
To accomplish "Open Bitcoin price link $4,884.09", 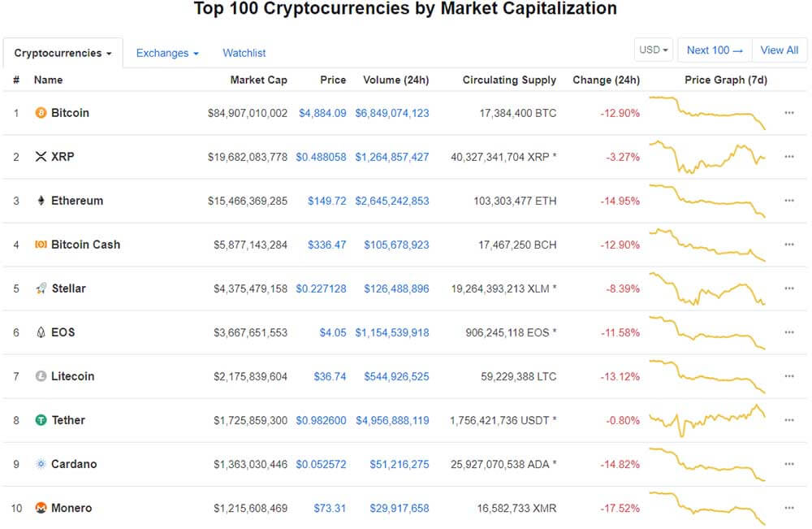I will click(x=322, y=113).
